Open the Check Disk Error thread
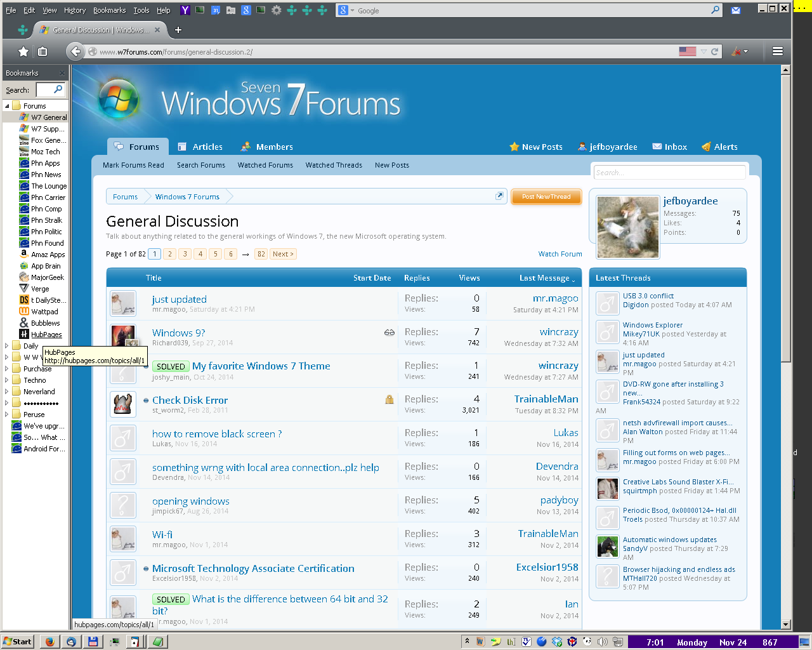The width and height of the screenshot is (812, 650). (190, 400)
